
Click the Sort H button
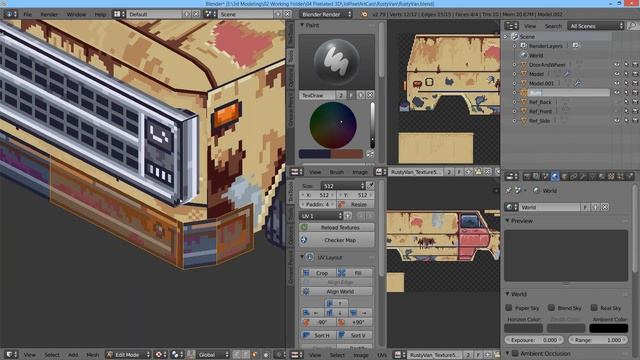(318, 335)
